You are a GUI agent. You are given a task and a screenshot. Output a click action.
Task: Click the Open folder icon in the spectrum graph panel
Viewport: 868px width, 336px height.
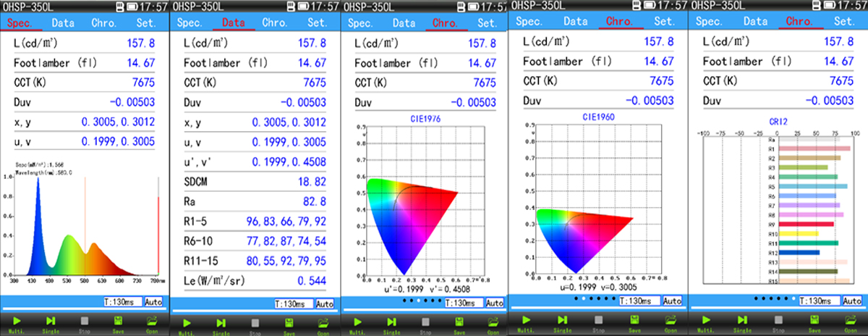(x=152, y=321)
